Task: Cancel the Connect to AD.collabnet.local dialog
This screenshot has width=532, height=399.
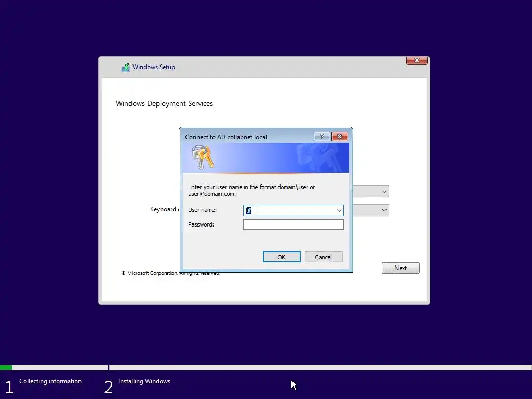Action: point(324,257)
